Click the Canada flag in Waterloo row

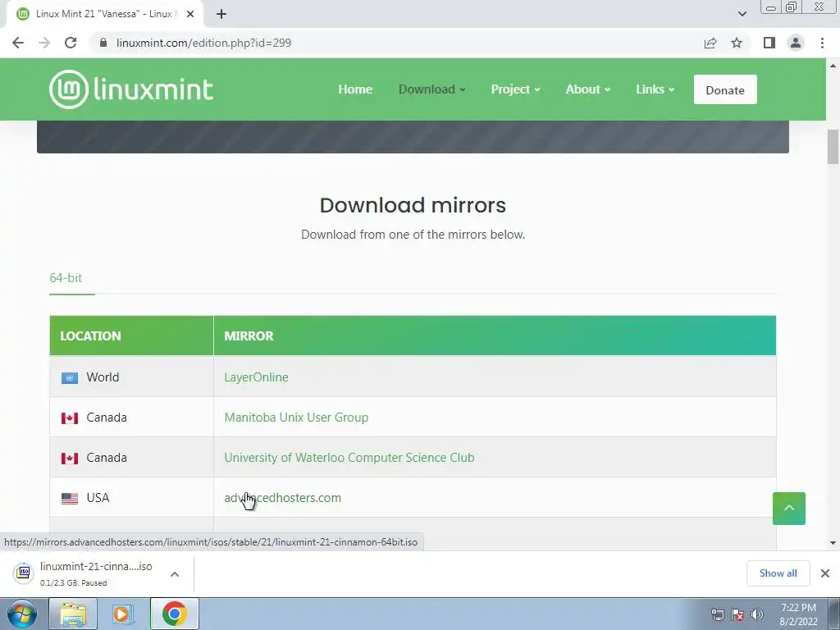[x=70, y=458]
